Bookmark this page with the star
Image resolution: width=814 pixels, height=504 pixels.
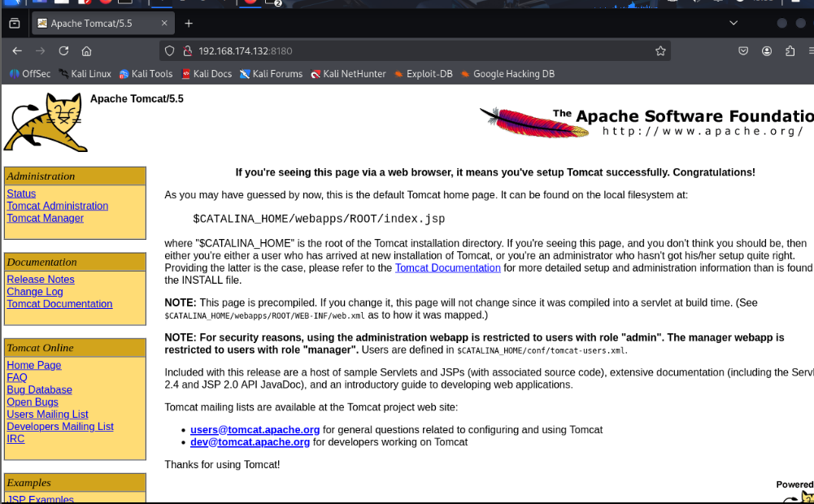point(660,51)
